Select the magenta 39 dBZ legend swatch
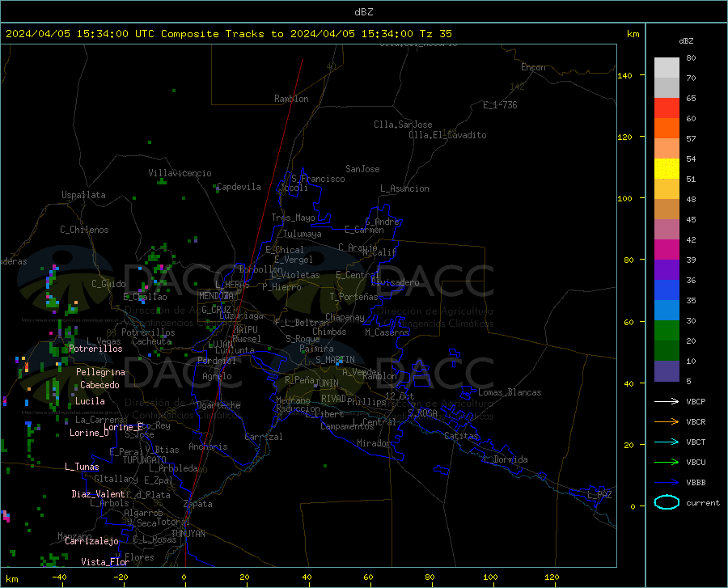The image size is (728, 588). click(667, 250)
